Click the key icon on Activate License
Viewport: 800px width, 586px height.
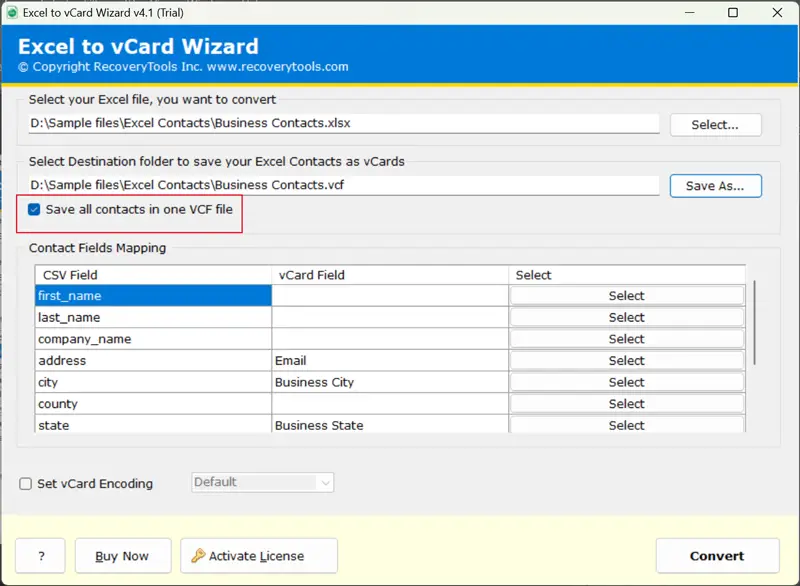pyautogui.click(x=198, y=556)
